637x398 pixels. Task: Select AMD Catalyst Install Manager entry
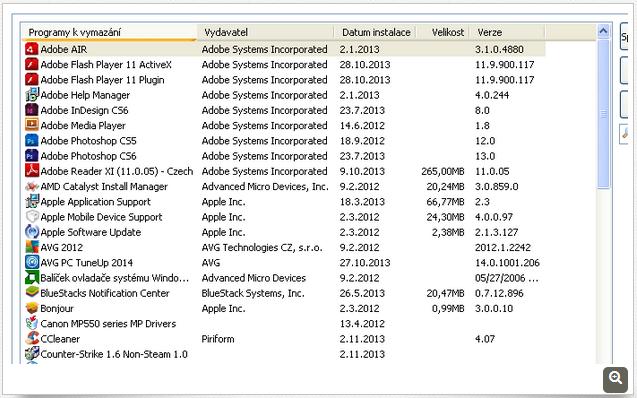pos(104,186)
